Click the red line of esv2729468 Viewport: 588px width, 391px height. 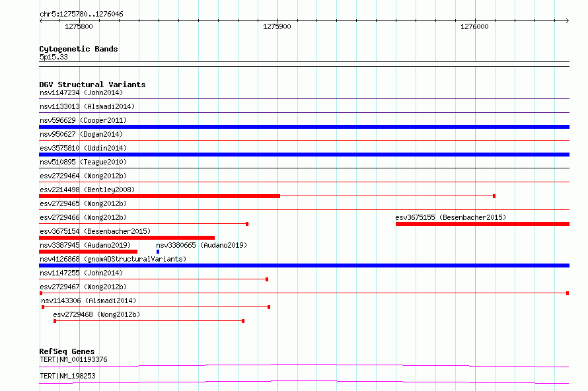(149, 321)
